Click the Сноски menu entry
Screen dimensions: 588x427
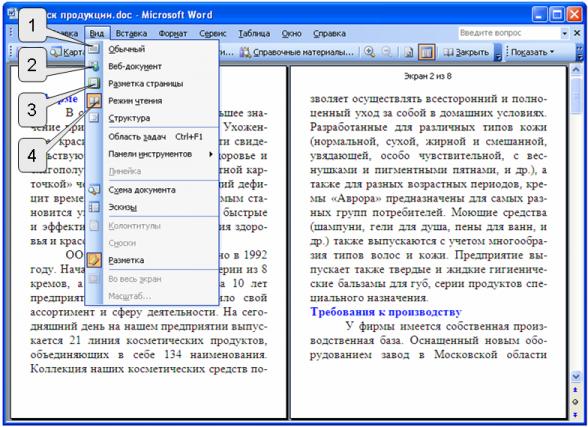click(152, 243)
